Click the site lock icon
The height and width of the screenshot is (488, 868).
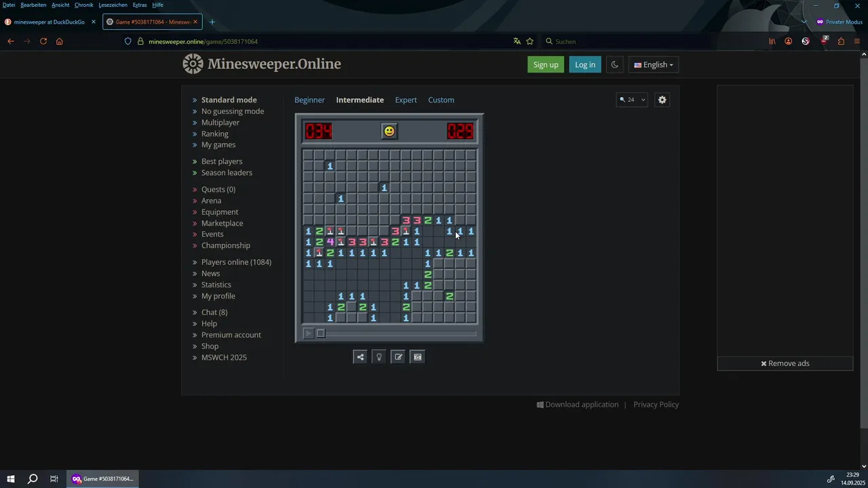140,41
